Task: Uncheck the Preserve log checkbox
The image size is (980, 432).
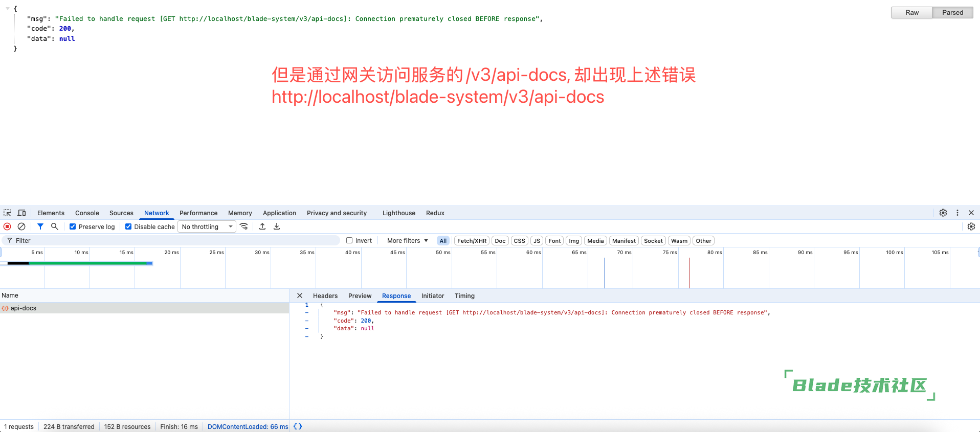Action: click(73, 226)
